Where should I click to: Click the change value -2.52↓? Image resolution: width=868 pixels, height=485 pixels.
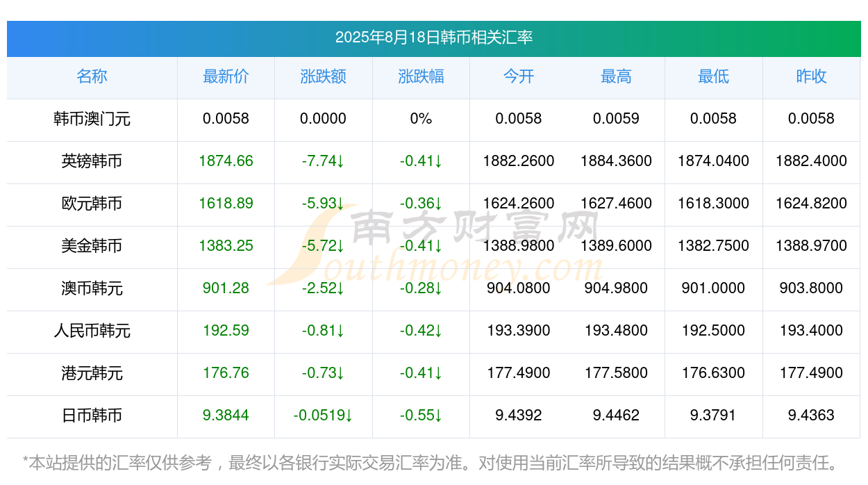coord(323,288)
